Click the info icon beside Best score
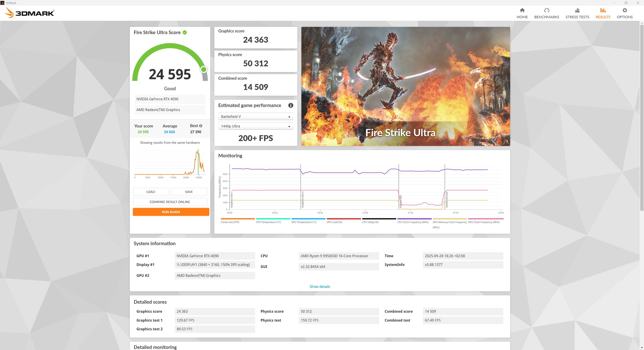 pos(200,126)
